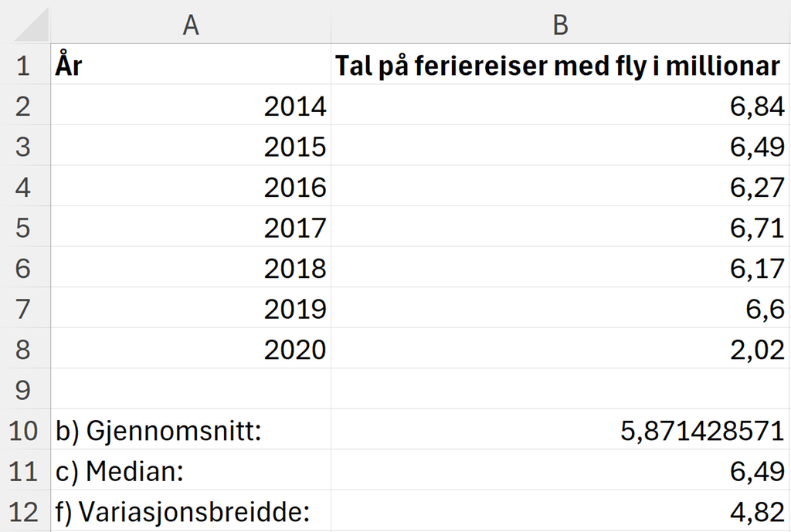Select the header cell about feriereiser med fly
Viewport: 791px width, 532px height.
point(560,66)
